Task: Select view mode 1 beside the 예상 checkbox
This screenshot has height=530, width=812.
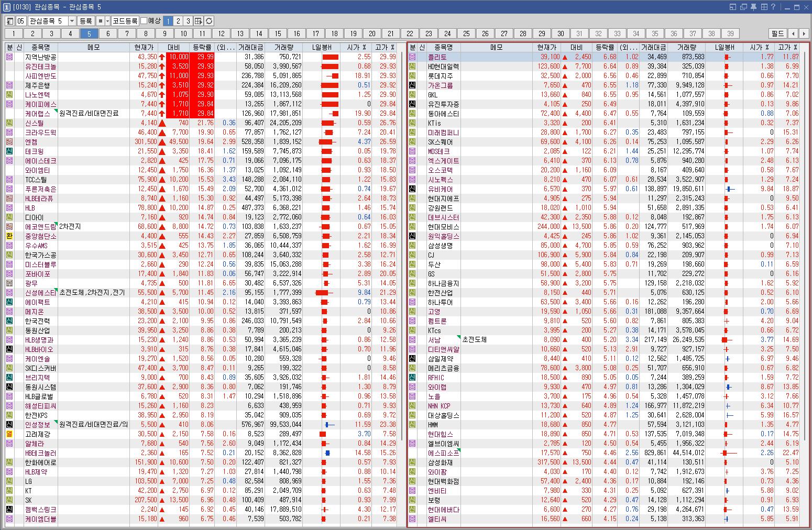Action: click(x=168, y=21)
